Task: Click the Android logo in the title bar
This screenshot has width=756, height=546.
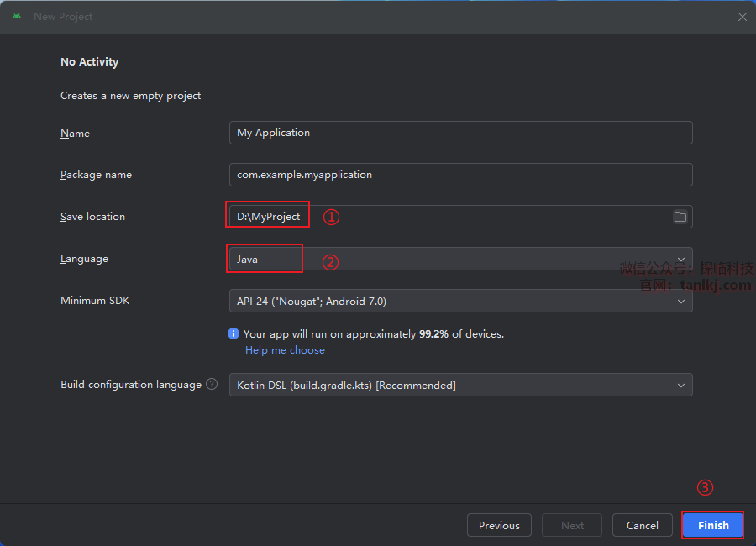Action: 17,17
